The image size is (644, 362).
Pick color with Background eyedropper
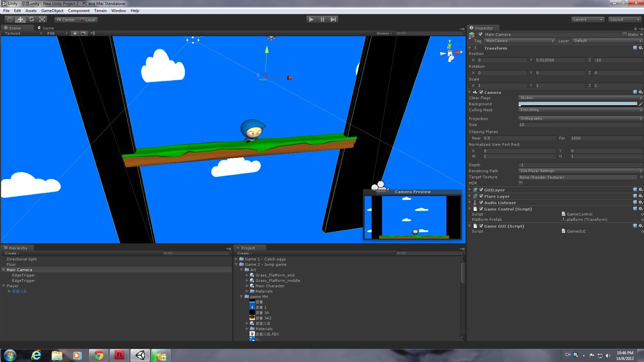641,104
